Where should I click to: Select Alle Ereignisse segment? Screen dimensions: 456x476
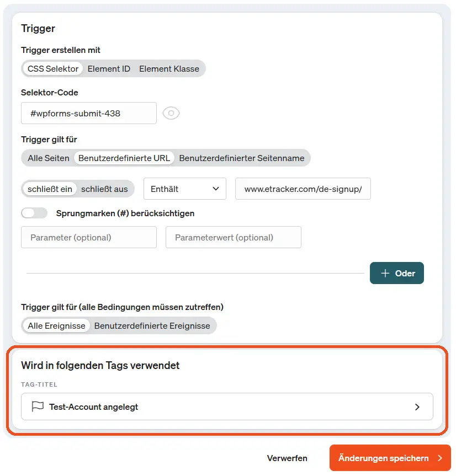click(56, 325)
